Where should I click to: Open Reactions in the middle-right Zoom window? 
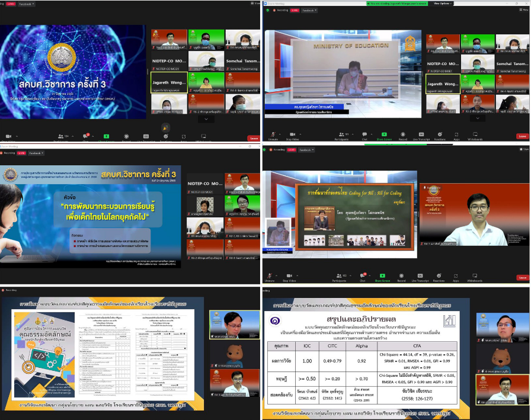pyautogui.click(x=439, y=277)
